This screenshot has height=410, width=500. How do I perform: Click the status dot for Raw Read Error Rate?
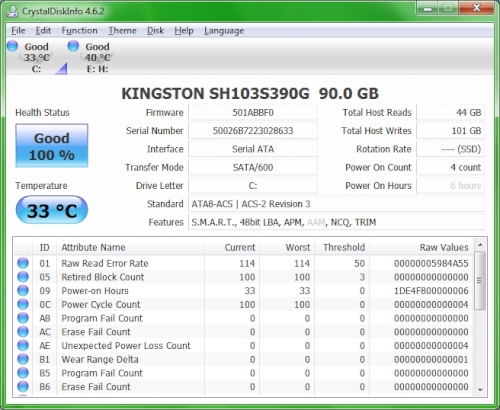point(23,263)
